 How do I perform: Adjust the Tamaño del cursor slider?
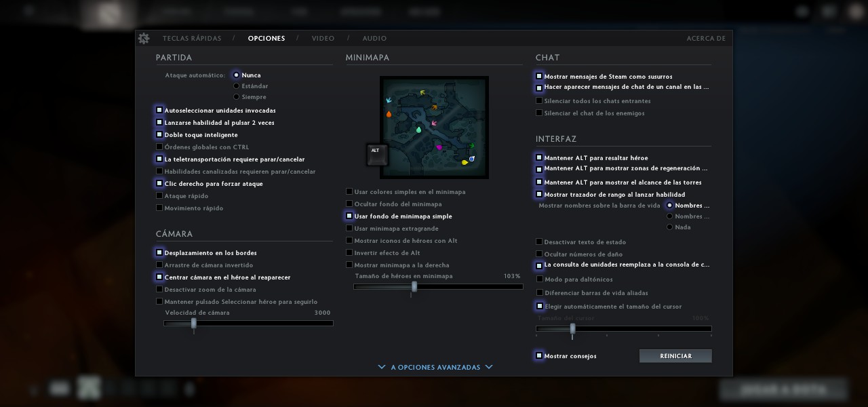624,329
